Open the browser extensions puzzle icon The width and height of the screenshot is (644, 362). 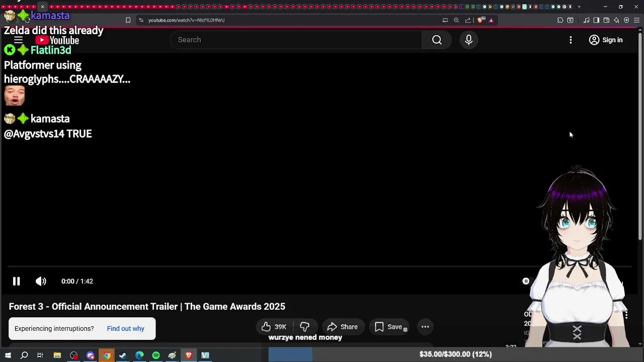click(560, 20)
